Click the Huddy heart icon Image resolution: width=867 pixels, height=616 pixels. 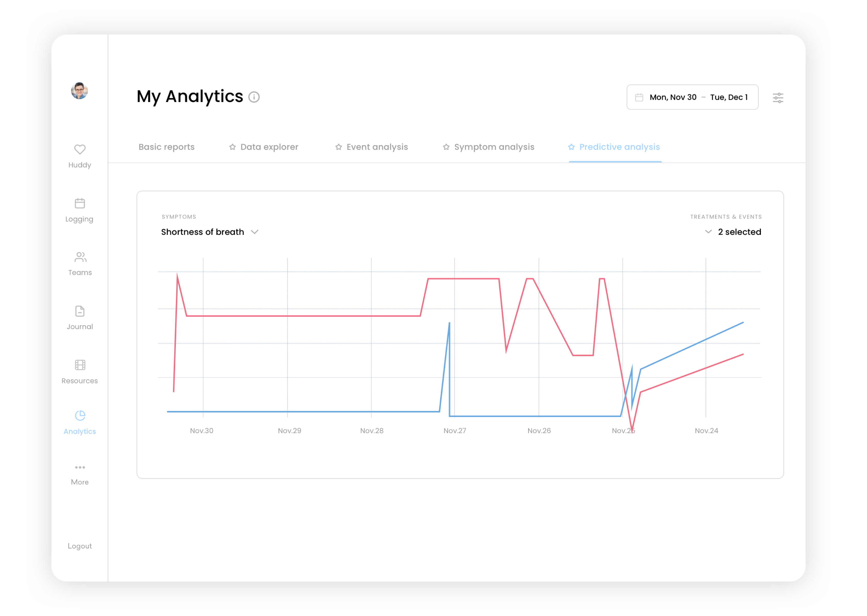80,149
